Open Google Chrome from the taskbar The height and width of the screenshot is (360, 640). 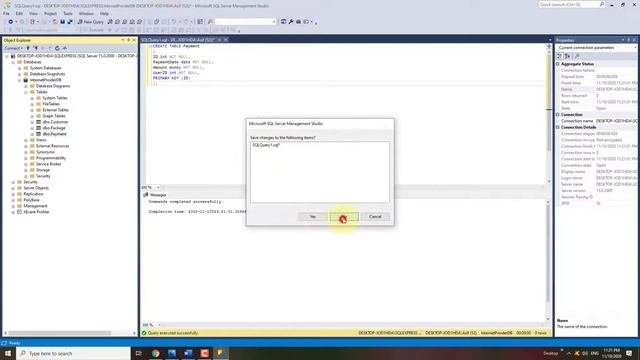[156, 353]
